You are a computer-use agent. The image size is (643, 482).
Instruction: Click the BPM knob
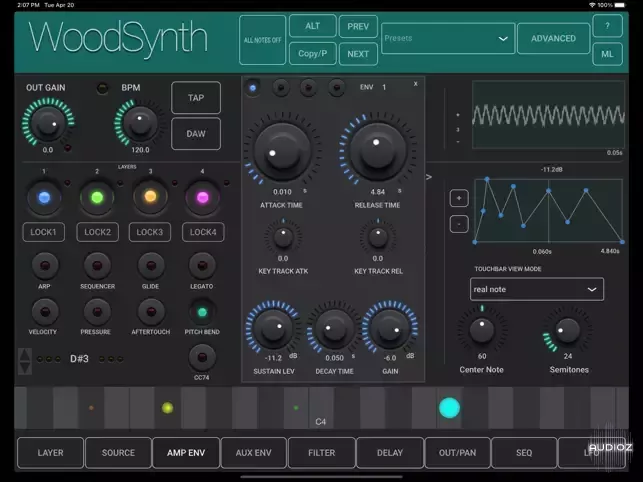[x=140, y=123]
